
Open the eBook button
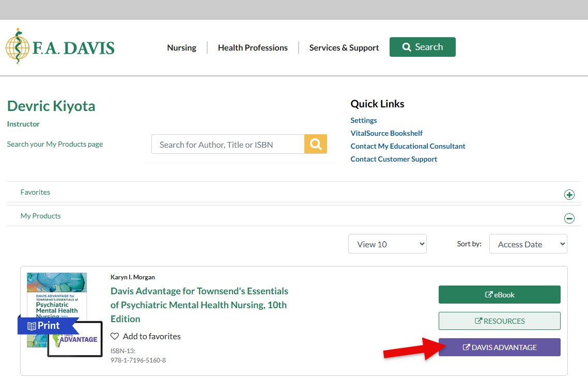[499, 295]
